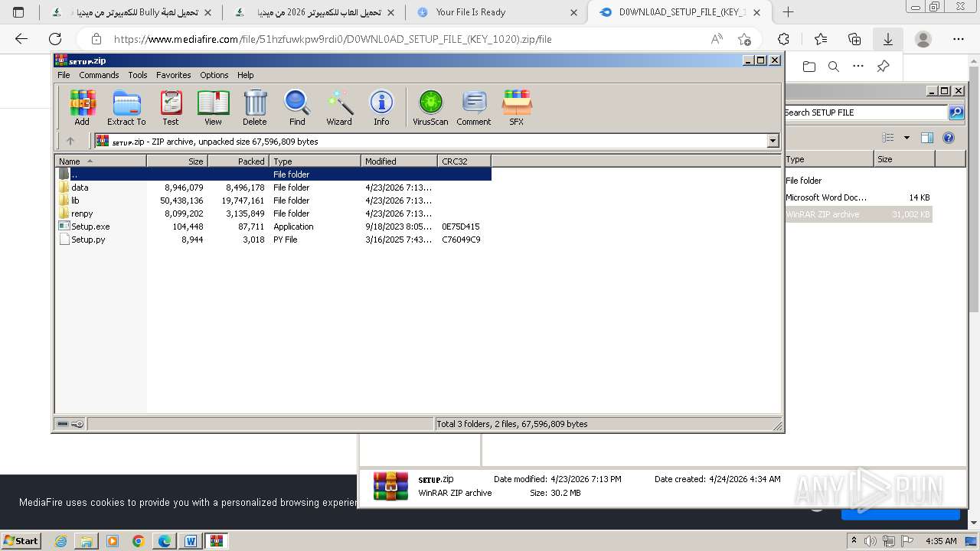The width and height of the screenshot is (980, 551).
Task: Click the Edge profile avatar
Action: coord(923,39)
